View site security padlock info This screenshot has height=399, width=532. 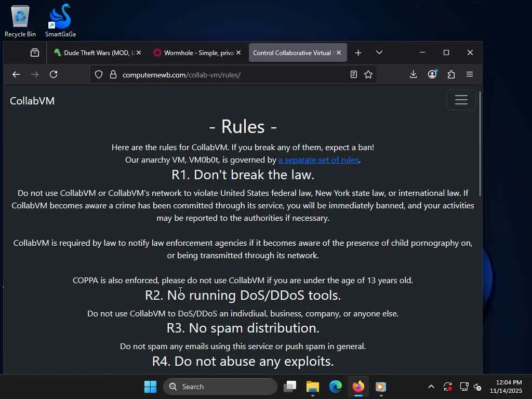tap(113, 74)
